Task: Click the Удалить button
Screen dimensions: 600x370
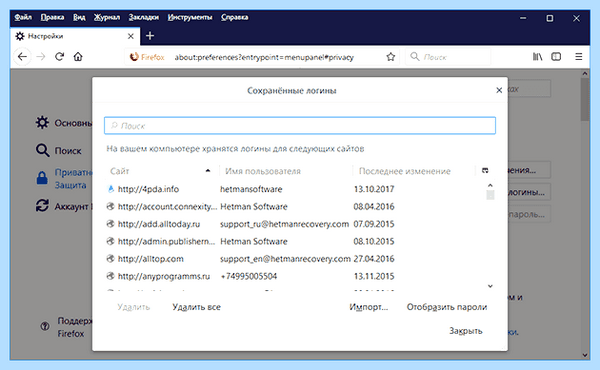Action: [134, 307]
